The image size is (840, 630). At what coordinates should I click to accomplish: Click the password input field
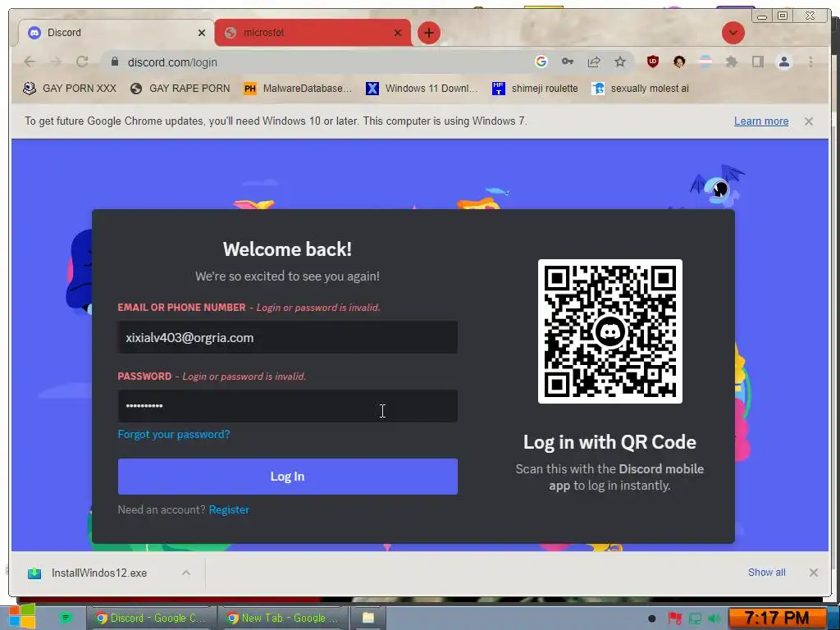pyautogui.click(x=288, y=406)
